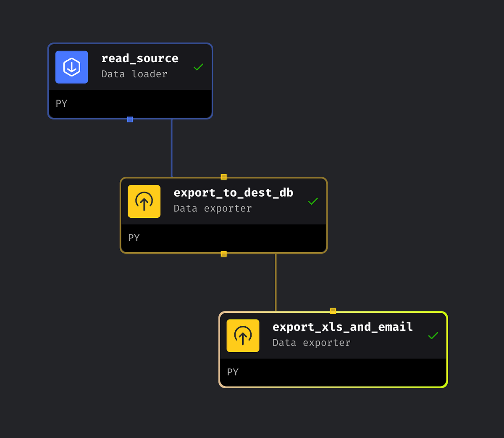Click the edge connecting read_source to export_to_dest_db

(x=172, y=147)
